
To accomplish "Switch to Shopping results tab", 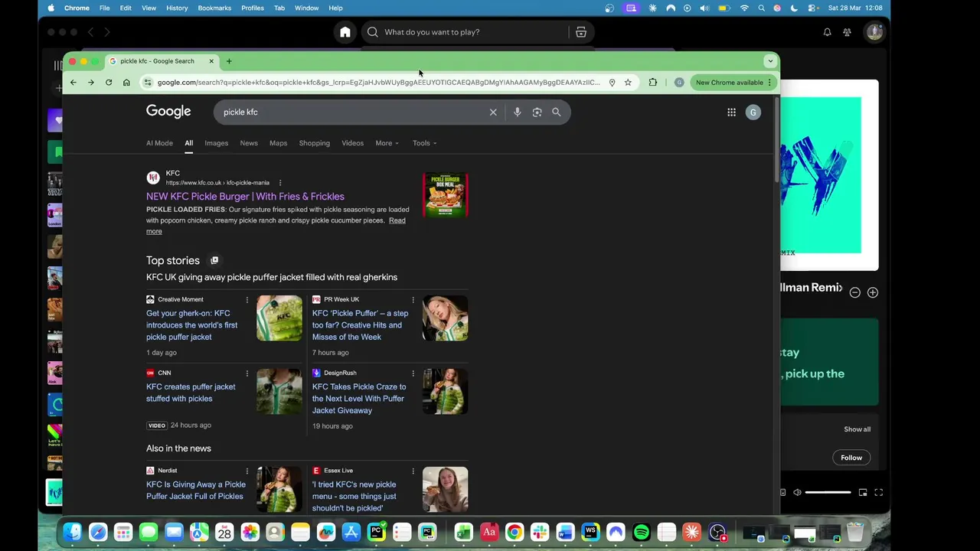I will [315, 143].
